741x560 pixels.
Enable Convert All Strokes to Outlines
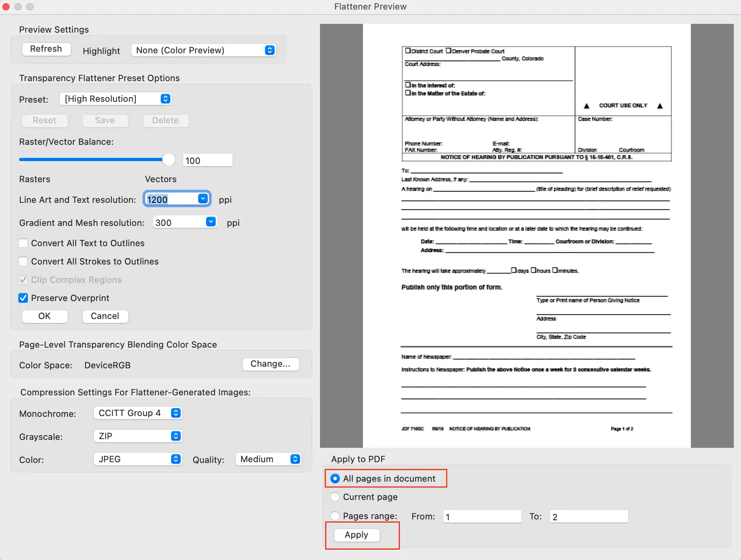click(x=23, y=261)
